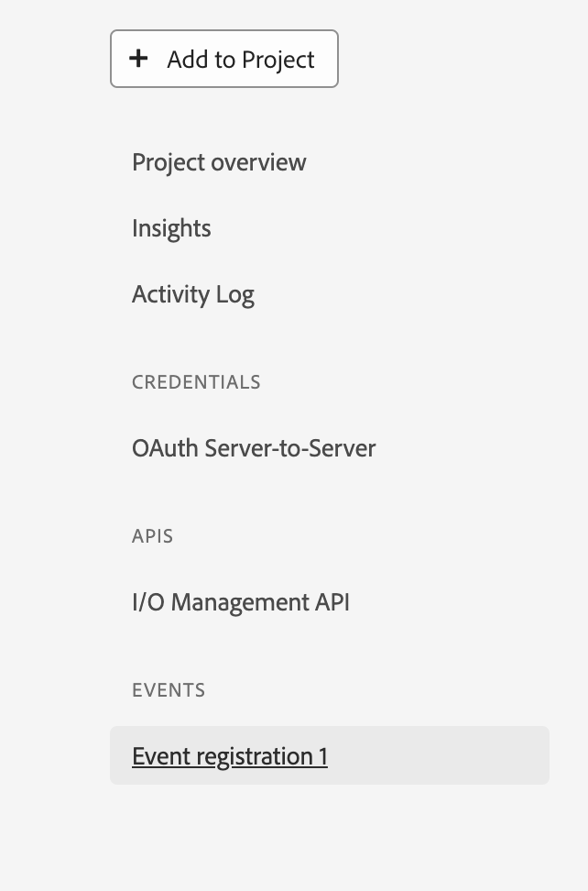The width and height of the screenshot is (588, 891).
Task: Click the highlighted row under EVENTS
Action: click(x=330, y=756)
